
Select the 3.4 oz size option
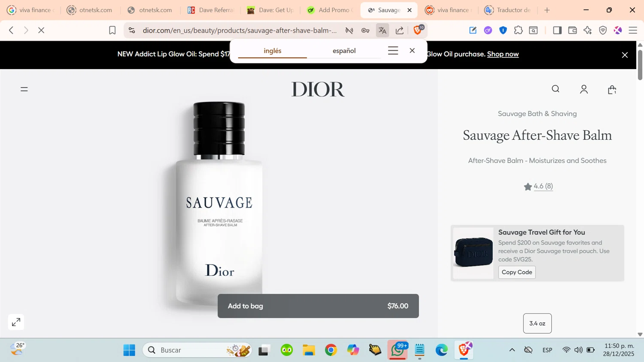click(x=537, y=323)
